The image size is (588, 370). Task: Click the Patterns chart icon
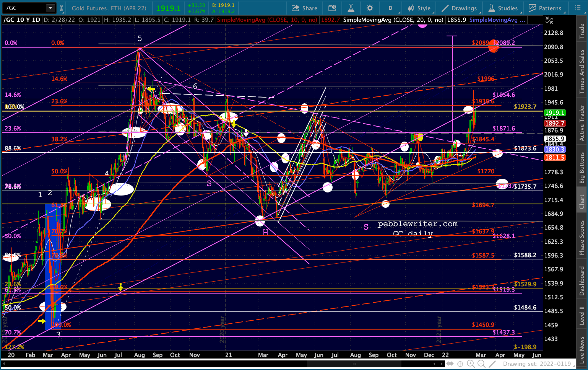tap(533, 8)
